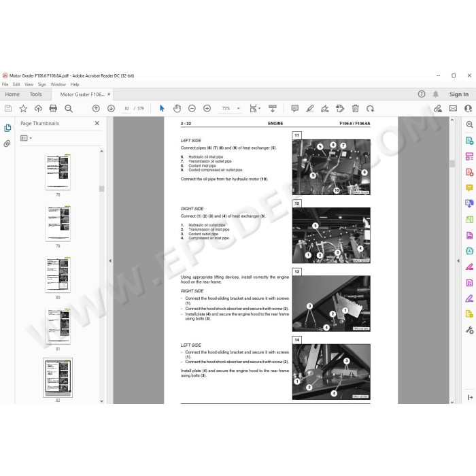This screenshot has height=476, width=476.
Task: Open the thumbnail options dropdown menu
Action: (x=26, y=138)
